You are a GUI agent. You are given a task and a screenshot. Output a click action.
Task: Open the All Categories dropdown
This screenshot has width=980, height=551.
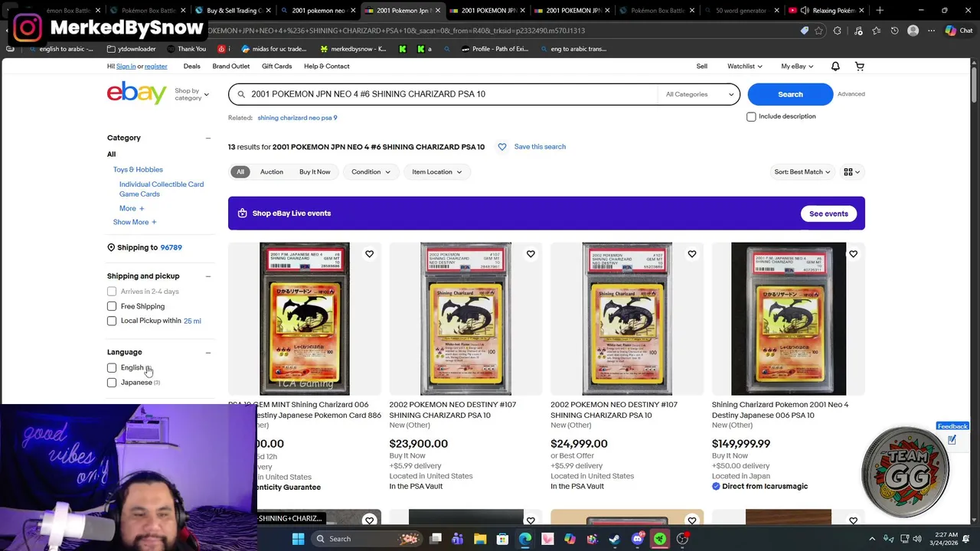699,94
